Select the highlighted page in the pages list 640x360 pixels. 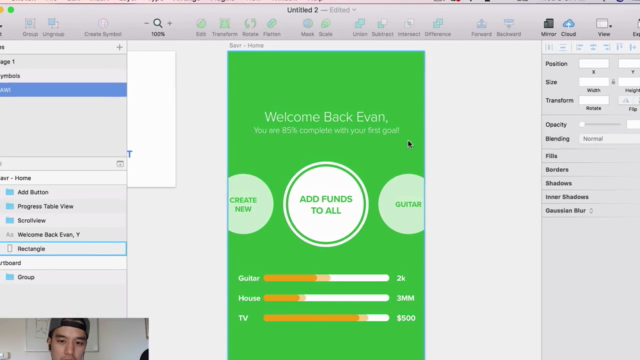pos(63,90)
